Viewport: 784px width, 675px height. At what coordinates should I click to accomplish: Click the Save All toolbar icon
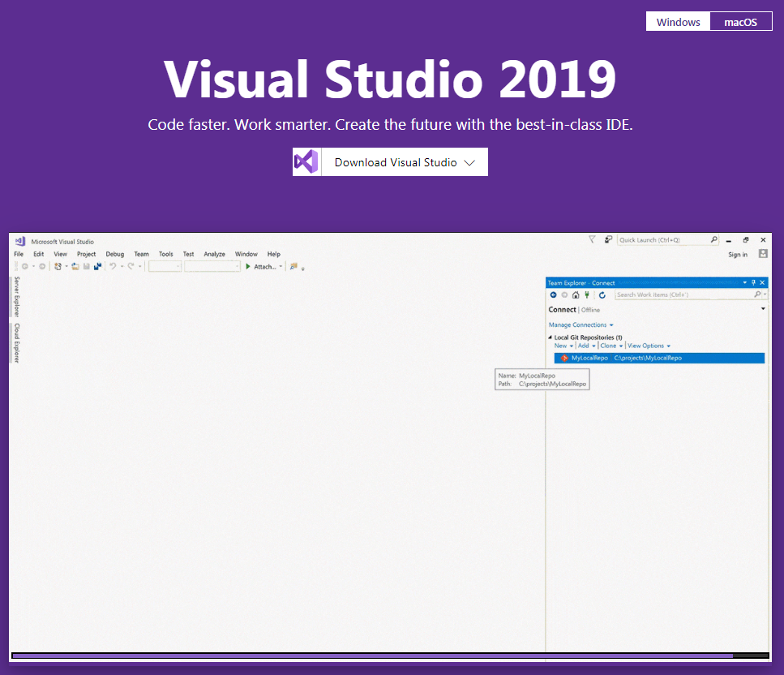pos(97,266)
